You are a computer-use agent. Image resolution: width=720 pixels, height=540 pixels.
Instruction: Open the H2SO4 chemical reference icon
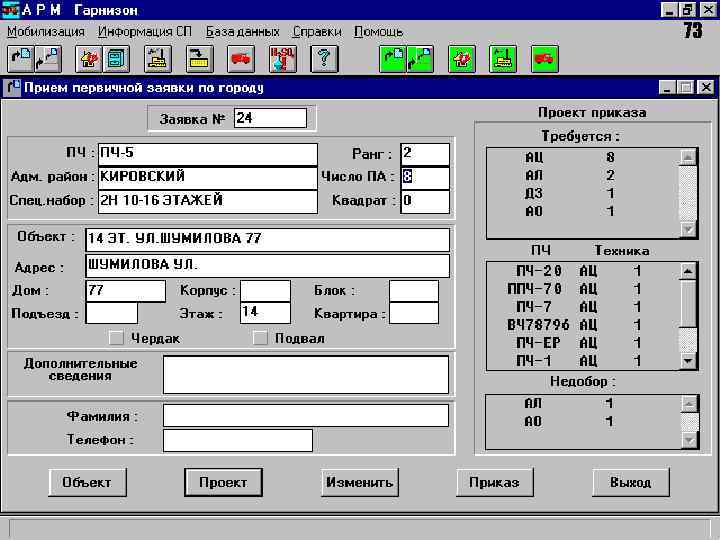click(x=282, y=59)
